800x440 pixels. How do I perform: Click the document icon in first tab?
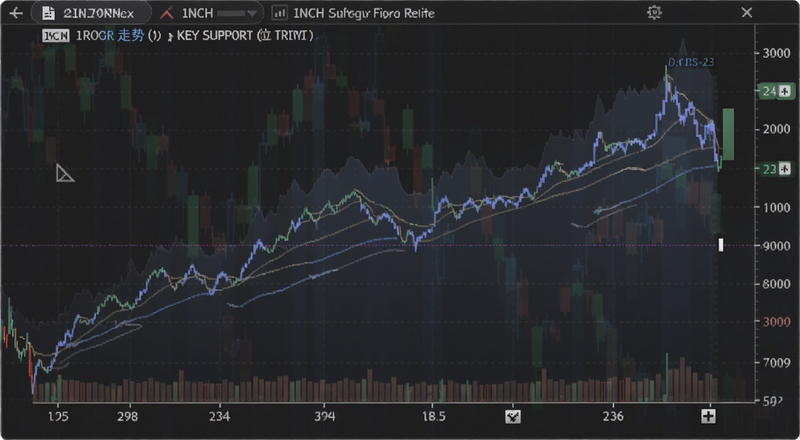click(48, 13)
